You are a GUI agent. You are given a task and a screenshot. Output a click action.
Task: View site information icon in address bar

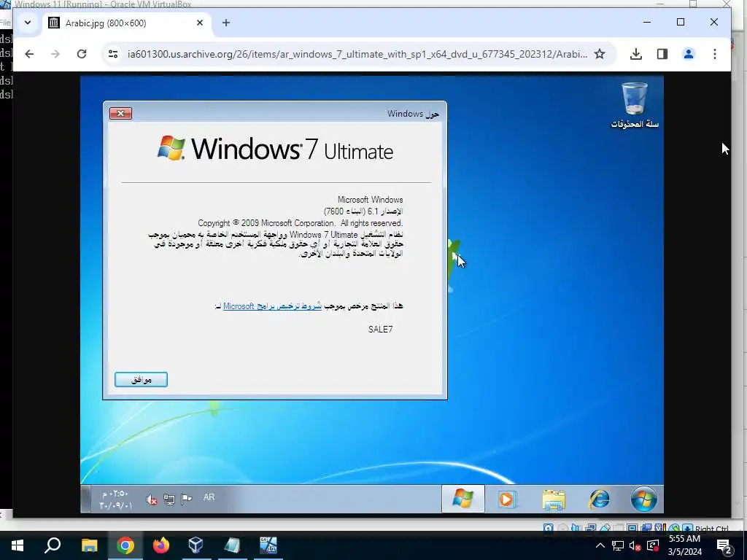pyautogui.click(x=113, y=54)
